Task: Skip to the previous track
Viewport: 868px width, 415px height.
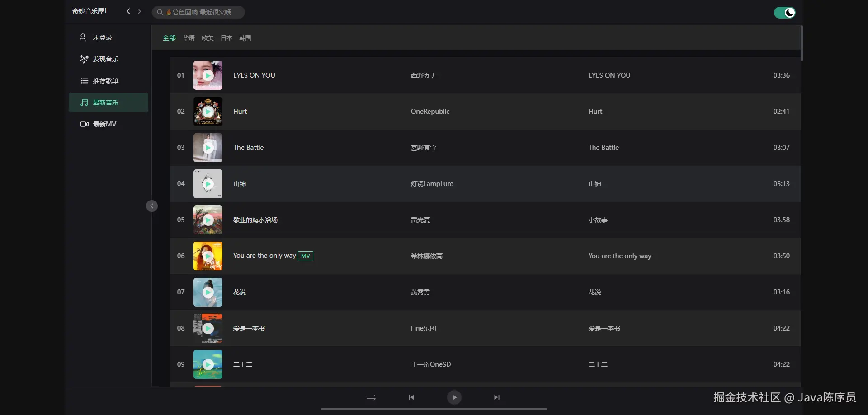Action: click(411, 397)
